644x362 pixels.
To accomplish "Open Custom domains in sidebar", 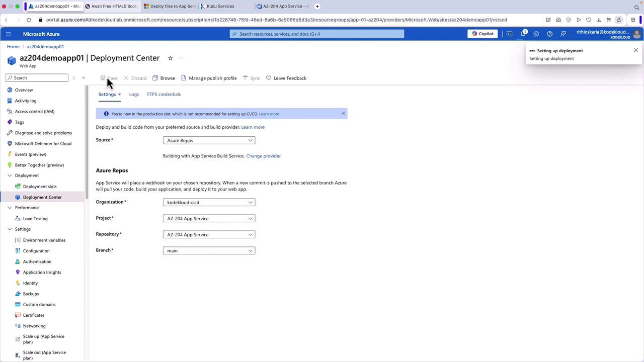I will (x=39, y=305).
